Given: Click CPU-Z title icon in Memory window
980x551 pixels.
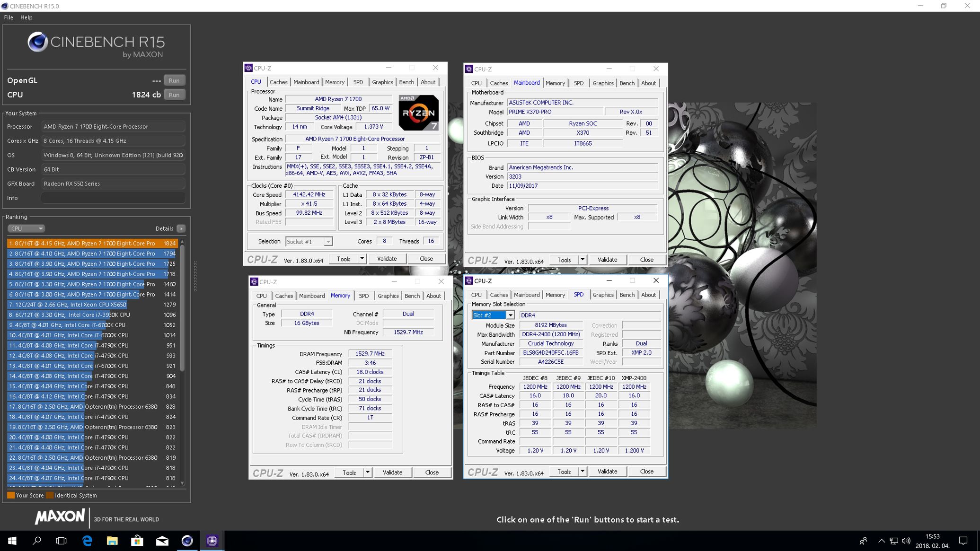Looking at the screenshot, I should coord(255,282).
